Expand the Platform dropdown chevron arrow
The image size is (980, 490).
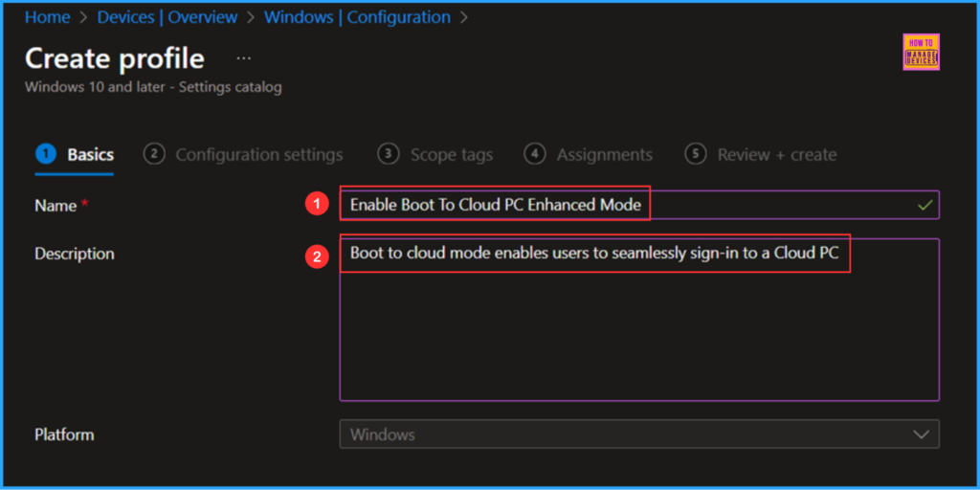(921, 434)
